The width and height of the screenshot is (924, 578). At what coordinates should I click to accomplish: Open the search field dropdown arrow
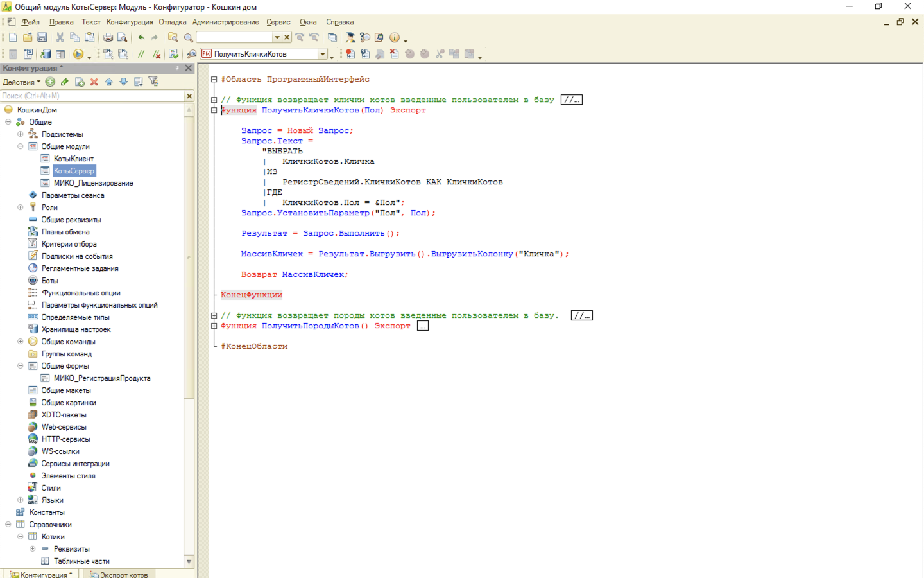point(277,37)
